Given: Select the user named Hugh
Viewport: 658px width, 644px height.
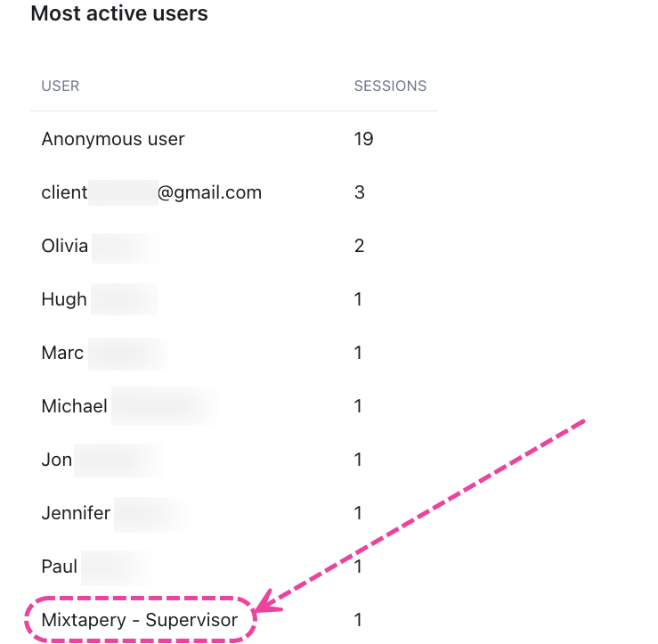Looking at the screenshot, I should 64,299.
